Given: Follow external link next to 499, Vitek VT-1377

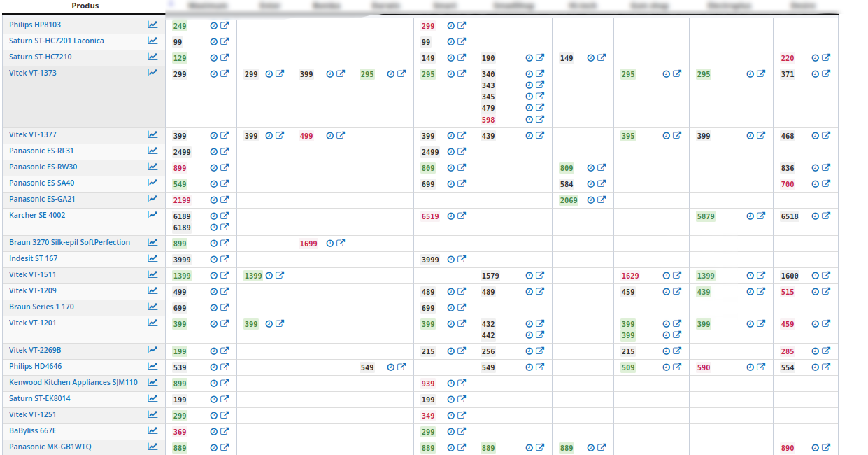Looking at the screenshot, I should coord(341,136).
